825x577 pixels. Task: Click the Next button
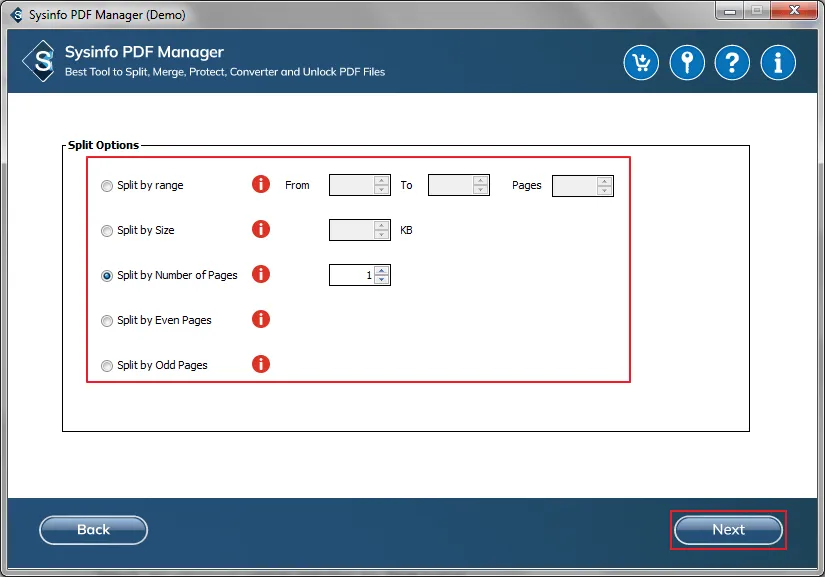tap(728, 530)
